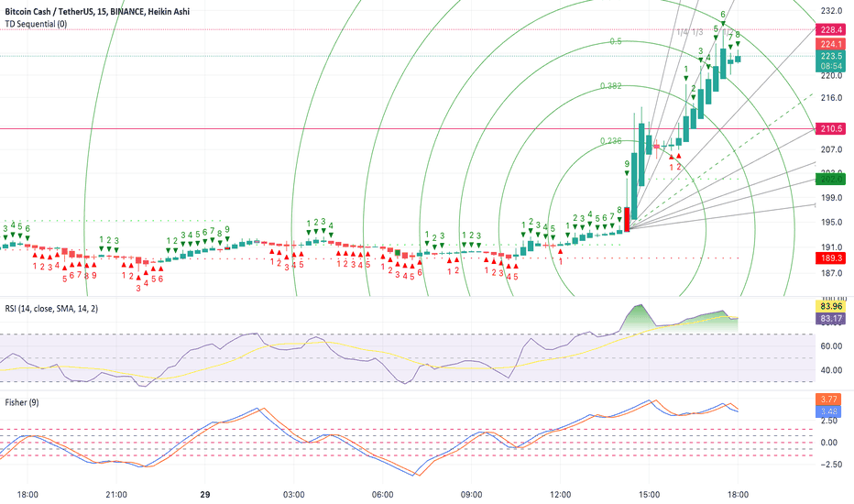The image size is (854, 504).
Task: Click the 21:00 time axis label
Action: (116, 495)
